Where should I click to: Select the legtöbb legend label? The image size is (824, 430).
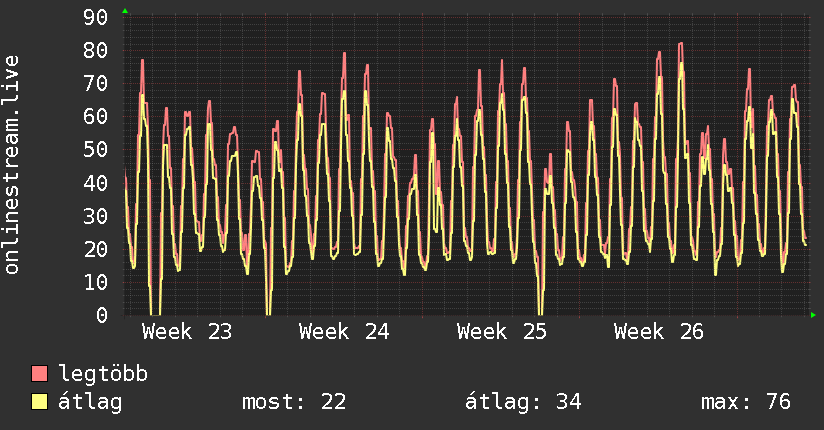(x=103, y=373)
